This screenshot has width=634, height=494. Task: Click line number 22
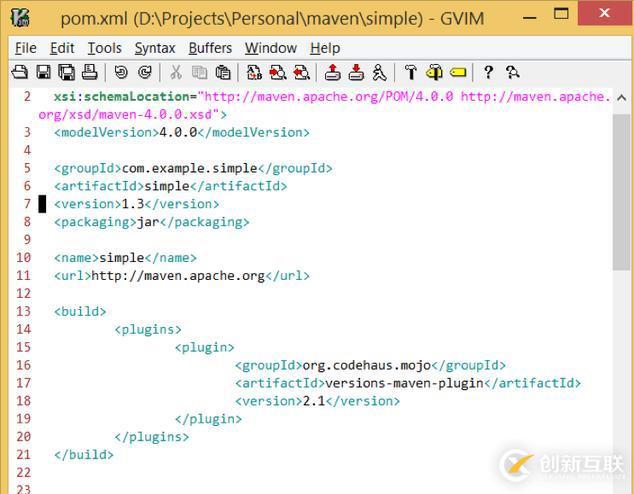[23, 473]
